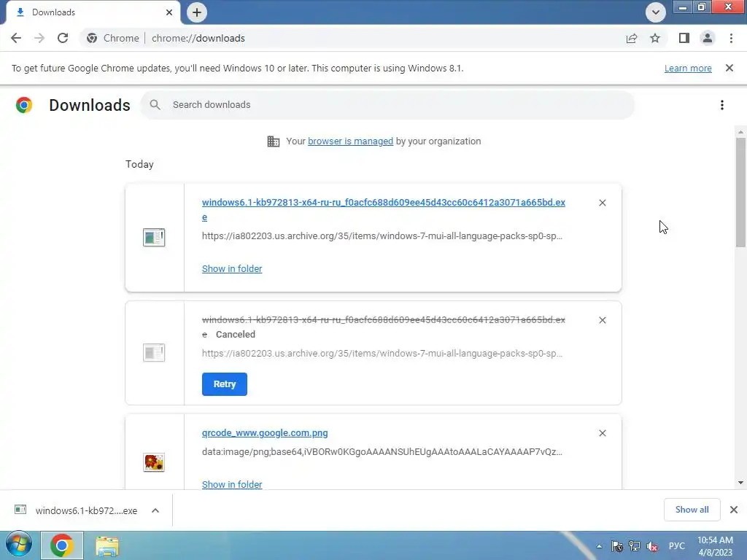This screenshot has width=747, height=560.
Task: Retry the canceled download
Action: point(225,384)
